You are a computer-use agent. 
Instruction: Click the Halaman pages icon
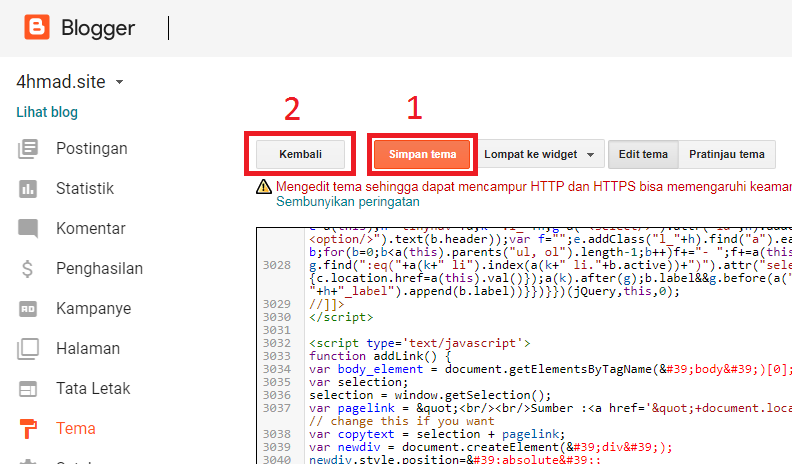28,348
